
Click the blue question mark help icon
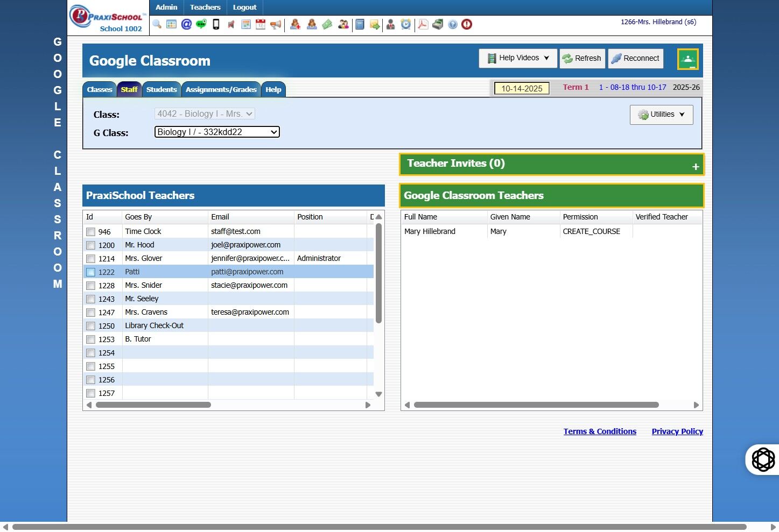(453, 24)
